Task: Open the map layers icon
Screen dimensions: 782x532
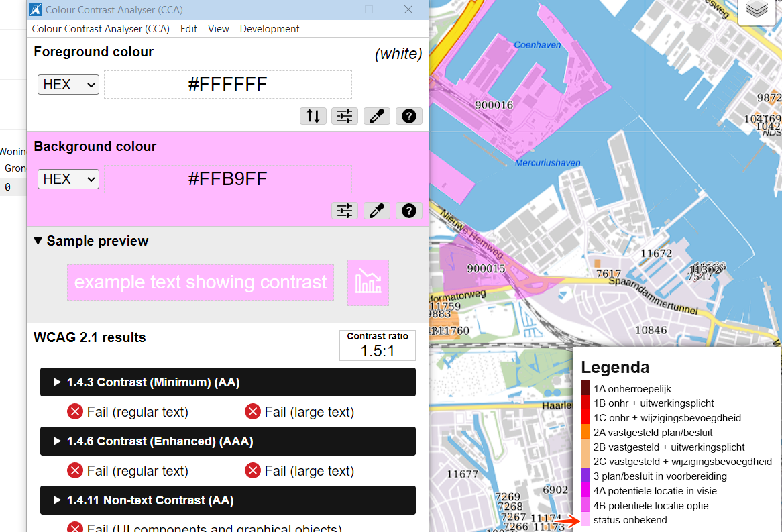Action: [757, 11]
